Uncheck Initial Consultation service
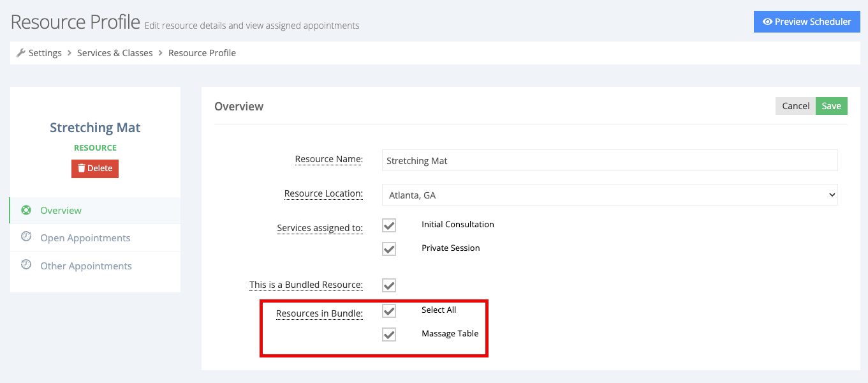Screen dimensions: 868x383 coord(389,225)
